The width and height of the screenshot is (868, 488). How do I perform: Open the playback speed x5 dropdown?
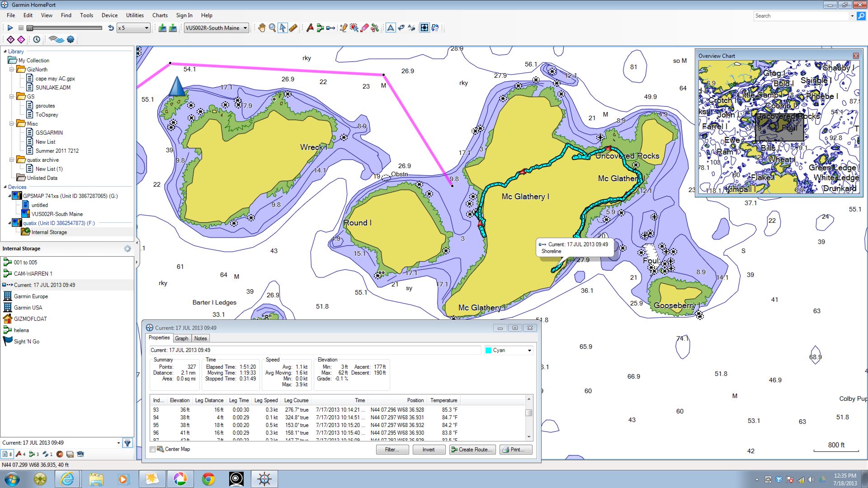[133, 28]
